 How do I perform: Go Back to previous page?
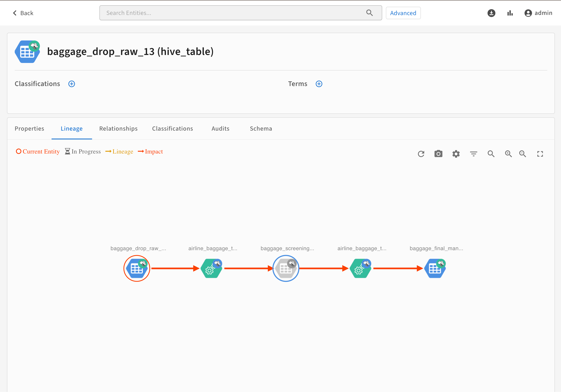click(23, 13)
